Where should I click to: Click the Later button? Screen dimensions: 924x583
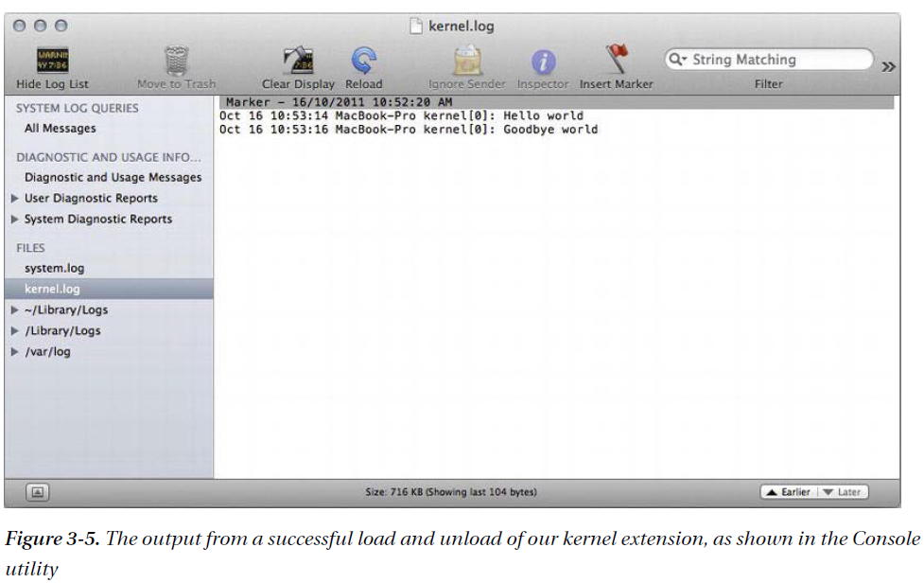pyautogui.click(x=844, y=491)
